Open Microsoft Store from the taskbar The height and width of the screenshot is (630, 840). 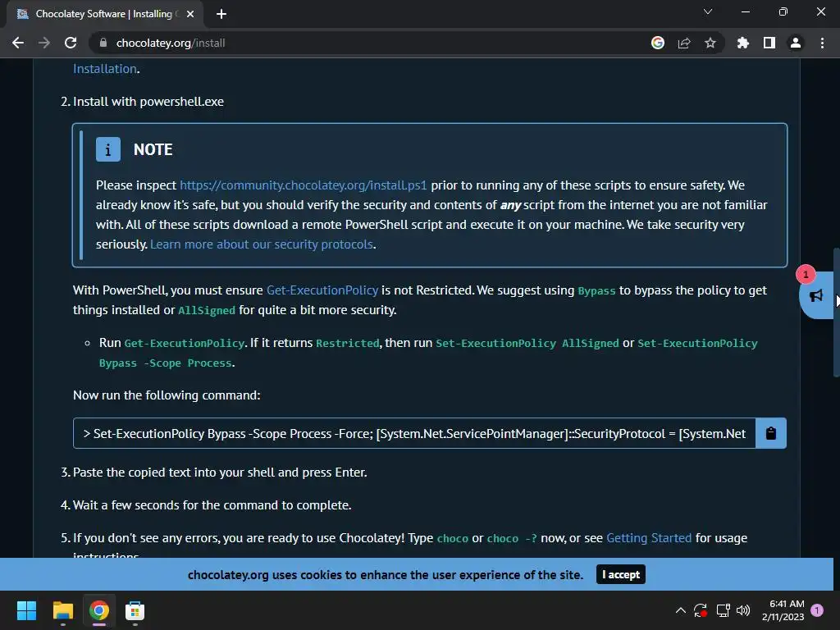click(x=135, y=610)
